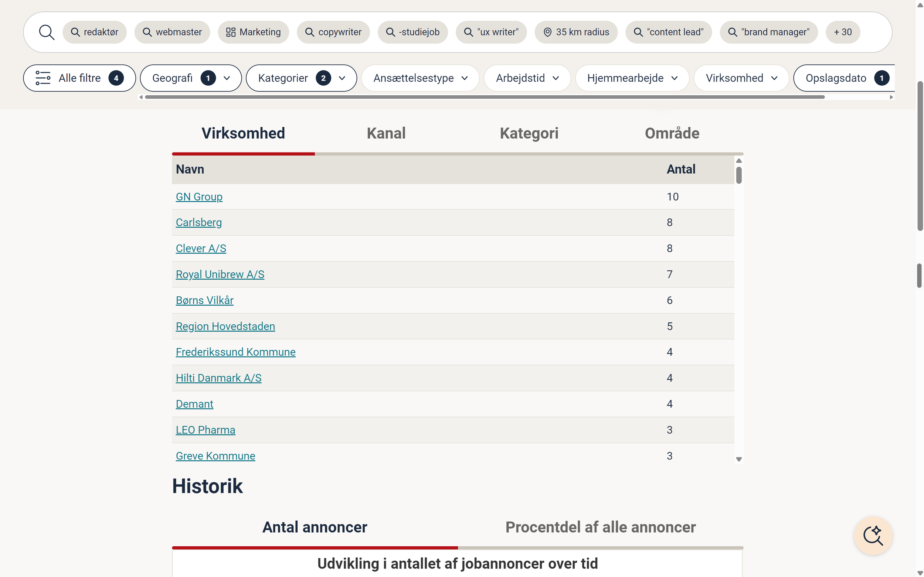
Task: Click the Historik heading
Action: click(207, 486)
